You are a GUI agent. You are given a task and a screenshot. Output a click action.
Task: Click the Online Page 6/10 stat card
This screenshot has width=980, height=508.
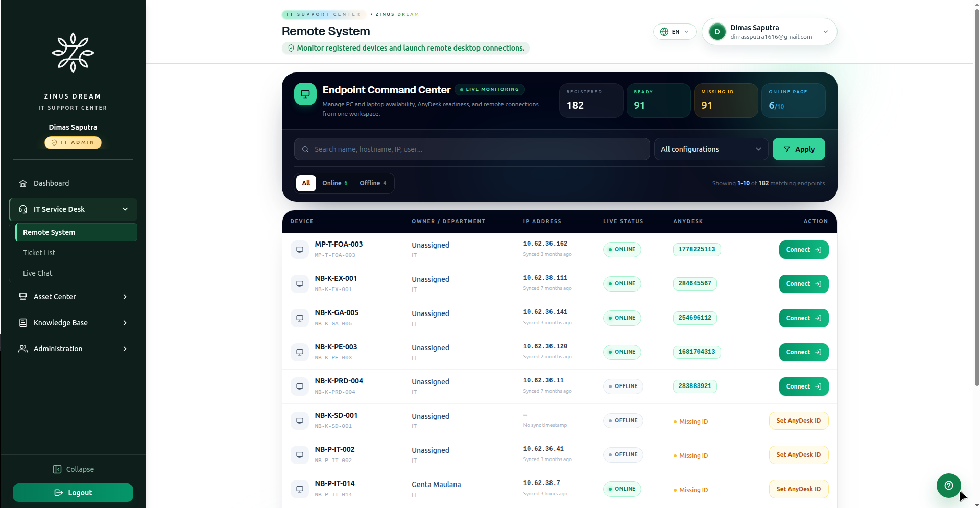(794, 101)
